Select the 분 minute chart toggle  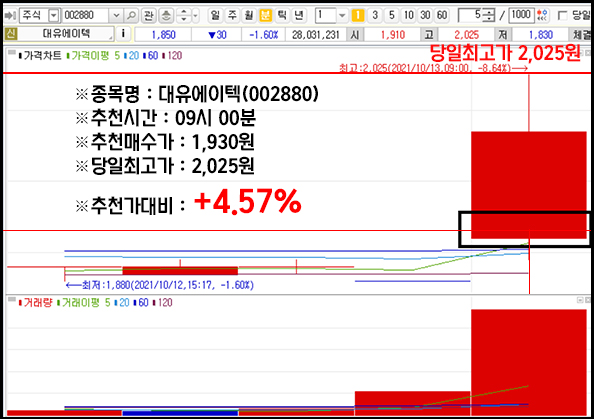(x=266, y=16)
